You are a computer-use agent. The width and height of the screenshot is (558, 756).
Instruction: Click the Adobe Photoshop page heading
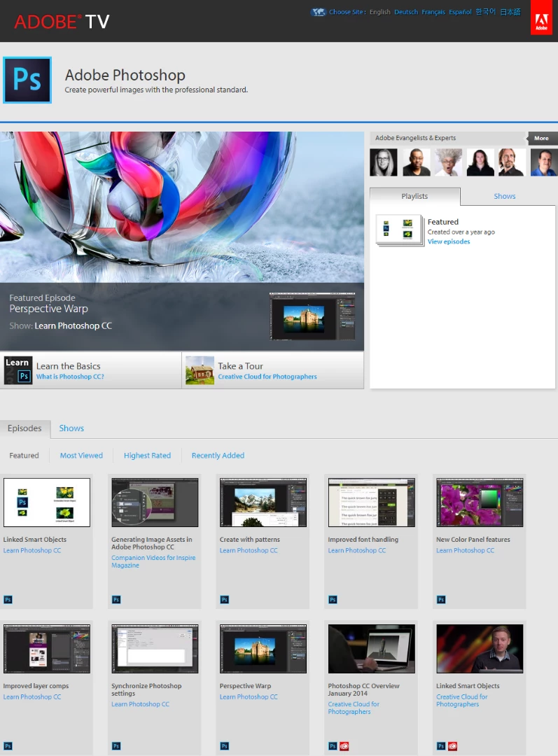click(x=125, y=75)
